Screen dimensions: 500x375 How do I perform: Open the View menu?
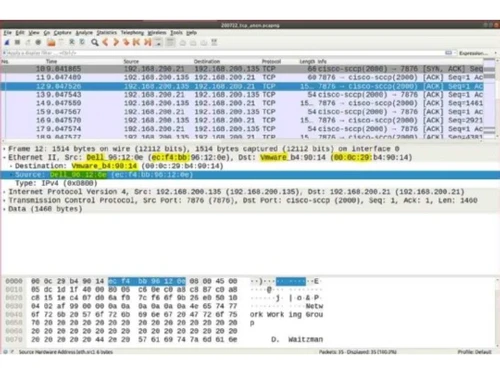(x=34, y=33)
